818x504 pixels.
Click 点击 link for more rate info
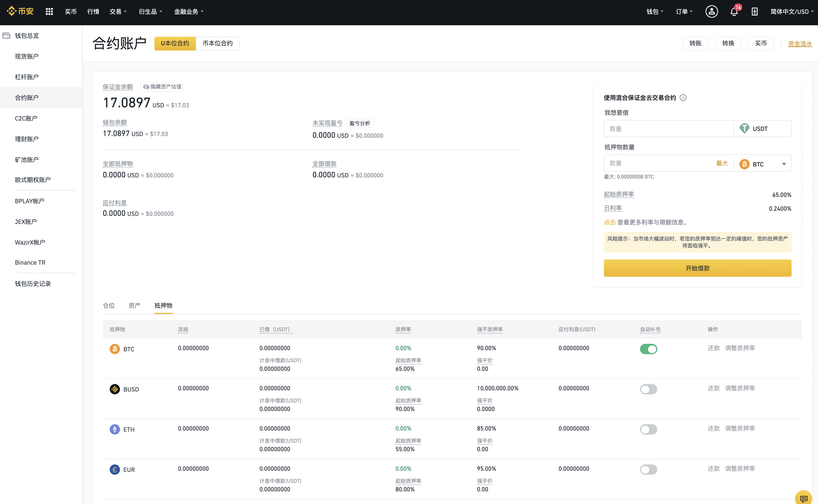pyautogui.click(x=610, y=222)
